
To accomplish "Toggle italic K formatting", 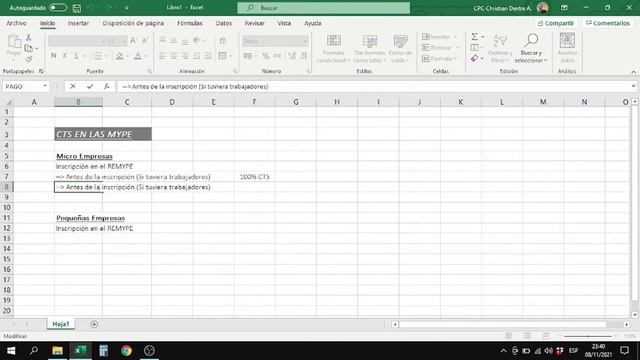I will (x=64, y=56).
